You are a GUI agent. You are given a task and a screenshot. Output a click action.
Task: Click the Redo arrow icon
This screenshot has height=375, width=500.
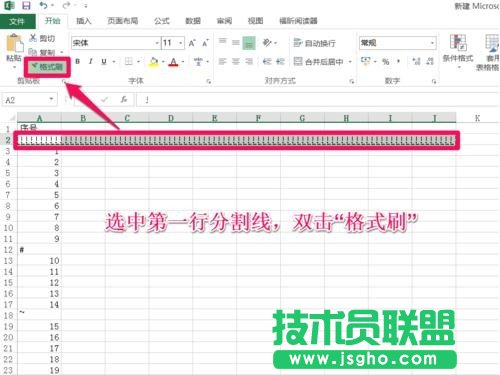click(66, 5)
